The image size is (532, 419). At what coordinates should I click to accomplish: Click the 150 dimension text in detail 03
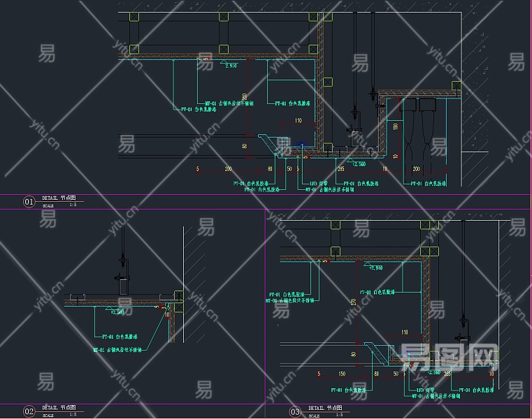click(x=340, y=374)
